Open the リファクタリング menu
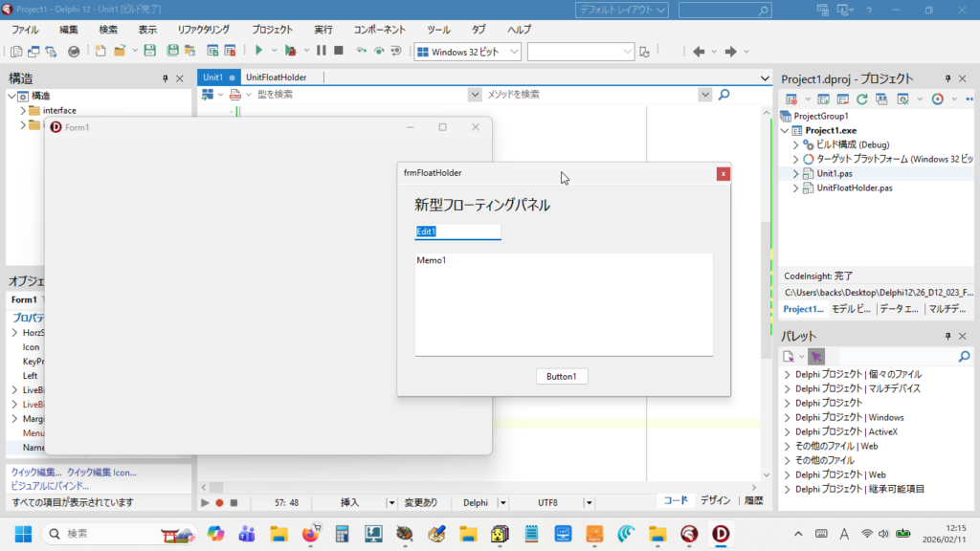Viewport: 980px width, 551px height. point(203,30)
